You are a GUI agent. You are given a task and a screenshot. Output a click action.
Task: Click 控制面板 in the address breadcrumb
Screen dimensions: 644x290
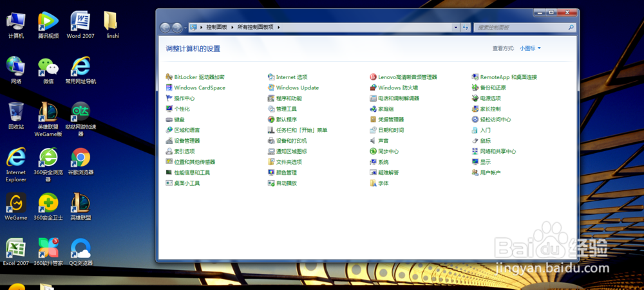tap(216, 28)
